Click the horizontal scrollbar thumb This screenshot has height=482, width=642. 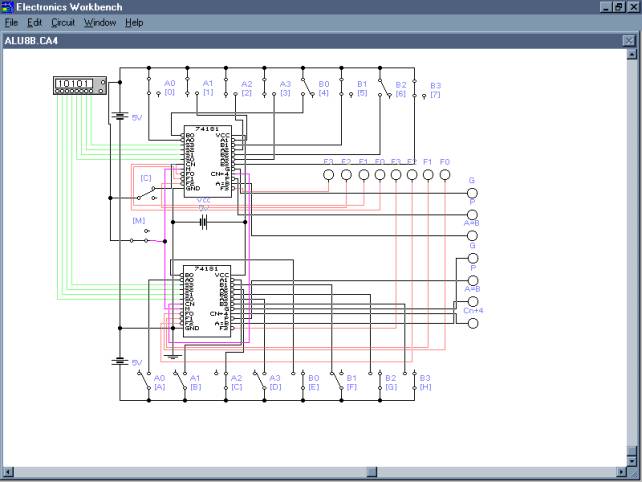371,471
